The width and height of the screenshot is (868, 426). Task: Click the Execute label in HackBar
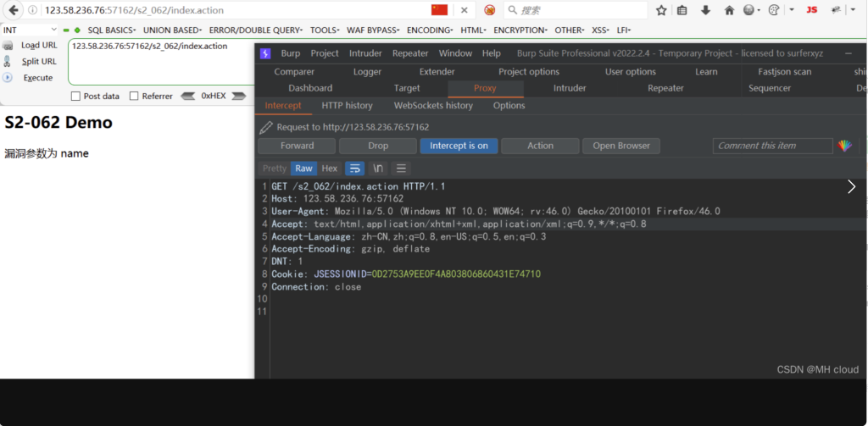point(38,78)
